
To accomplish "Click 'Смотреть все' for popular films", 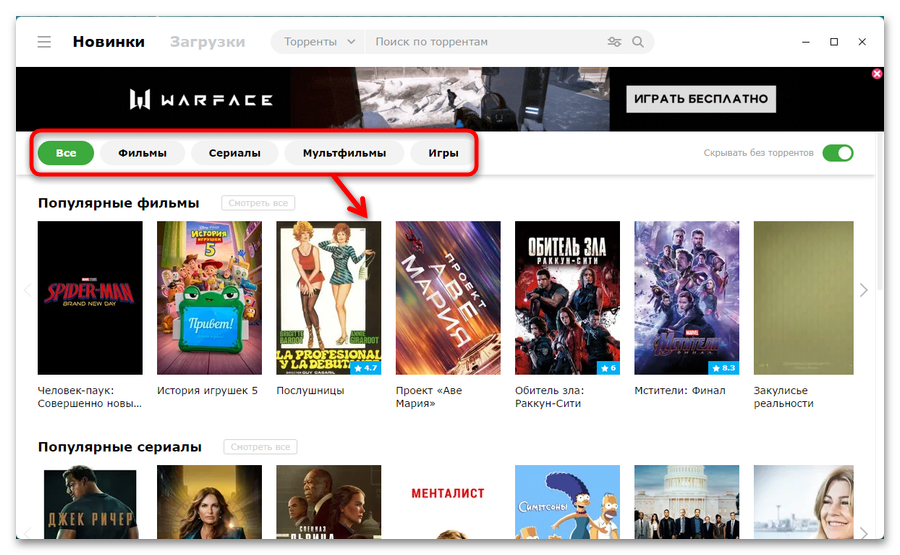I will (x=258, y=203).
